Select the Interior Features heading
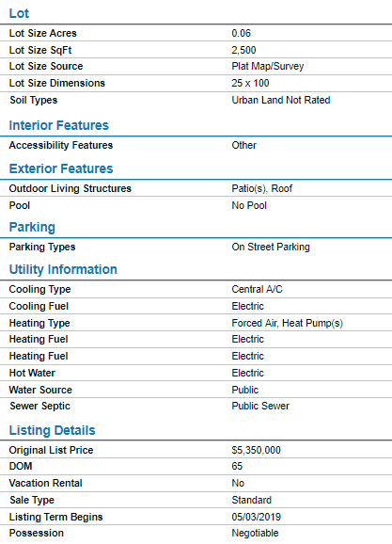 point(59,125)
